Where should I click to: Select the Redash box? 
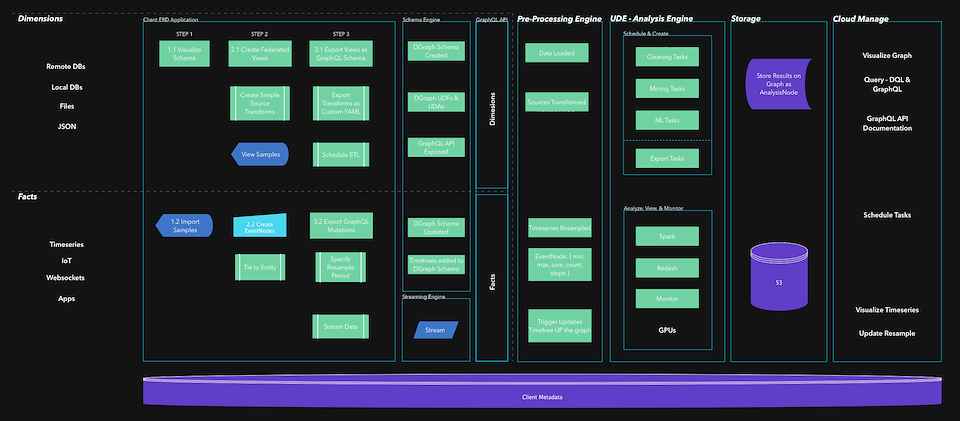[x=667, y=267]
